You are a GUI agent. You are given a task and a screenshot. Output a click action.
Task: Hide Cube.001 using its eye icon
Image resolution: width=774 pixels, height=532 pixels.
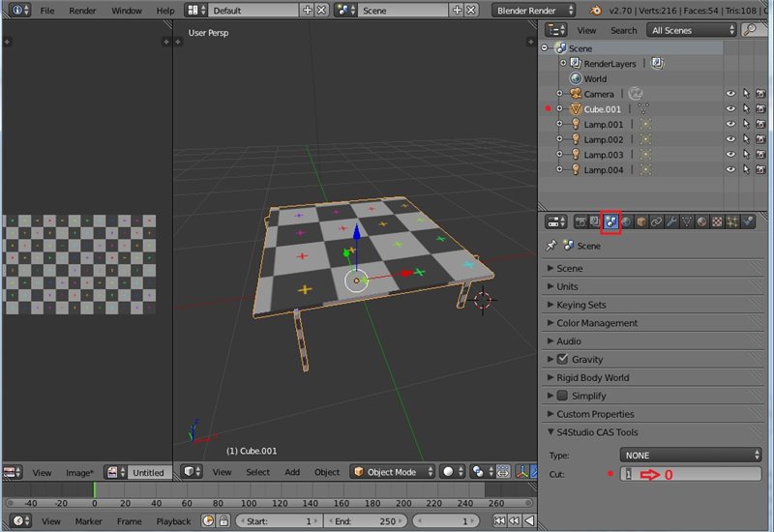pyautogui.click(x=729, y=109)
